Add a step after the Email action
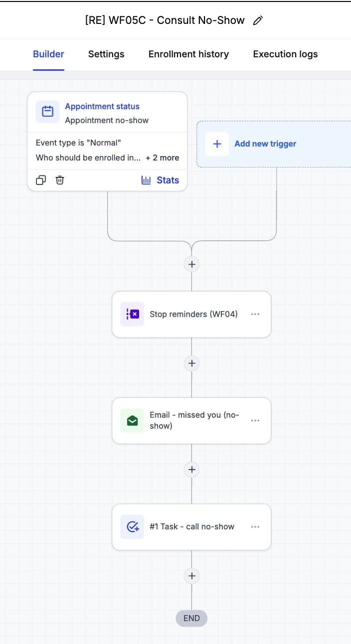The height and width of the screenshot is (644, 351). (x=191, y=470)
